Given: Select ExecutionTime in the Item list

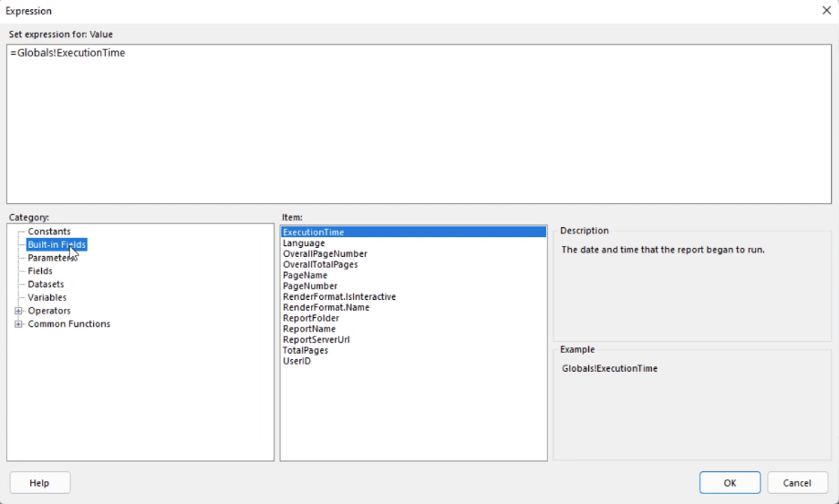Looking at the screenshot, I should [413, 232].
